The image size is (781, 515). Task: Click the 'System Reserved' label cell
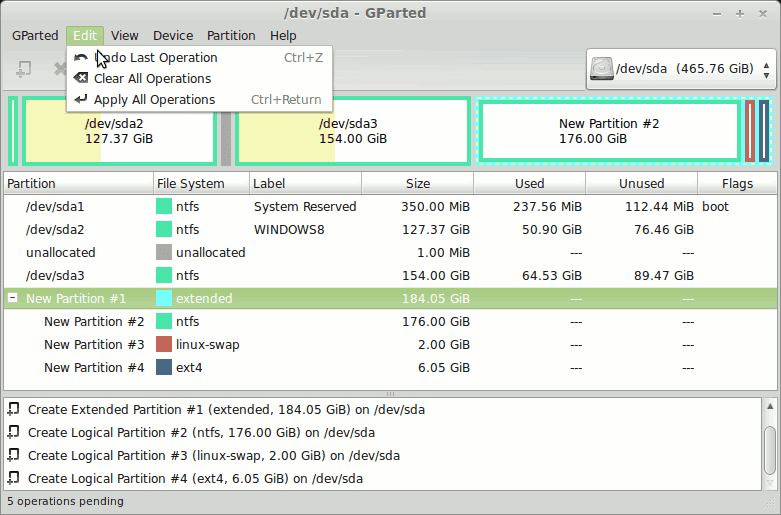coord(305,206)
